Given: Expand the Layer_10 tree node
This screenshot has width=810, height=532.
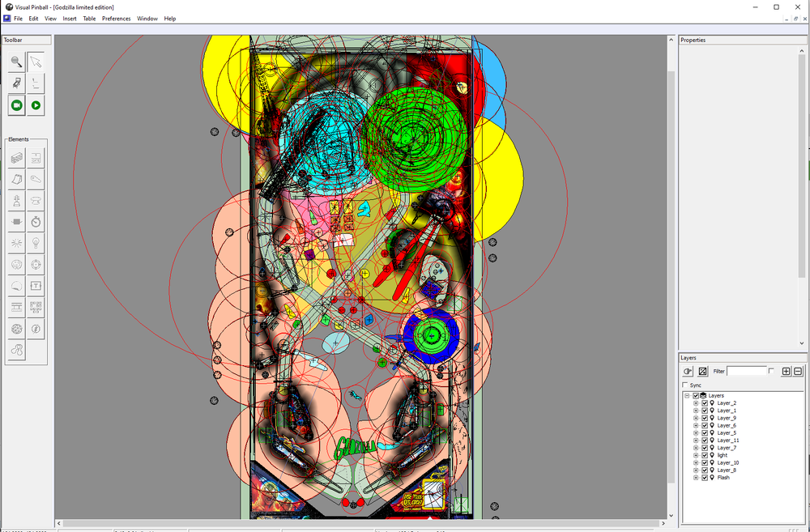Looking at the screenshot, I should (x=696, y=463).
